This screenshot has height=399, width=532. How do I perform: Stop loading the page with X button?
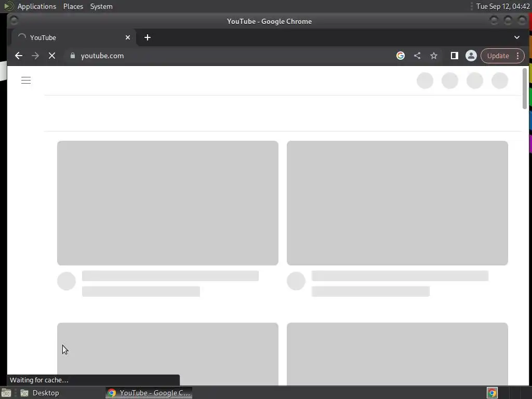(52, 56)
